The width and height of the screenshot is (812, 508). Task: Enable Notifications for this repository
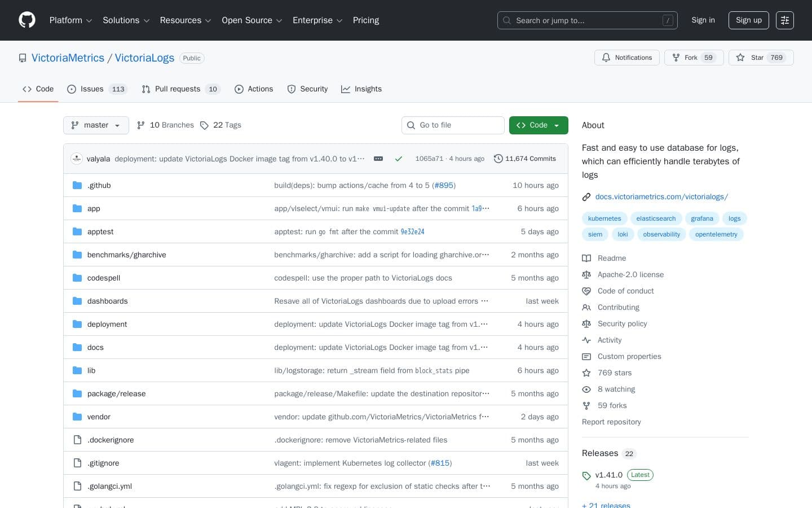pyautogui.click(x=627, y=58)
